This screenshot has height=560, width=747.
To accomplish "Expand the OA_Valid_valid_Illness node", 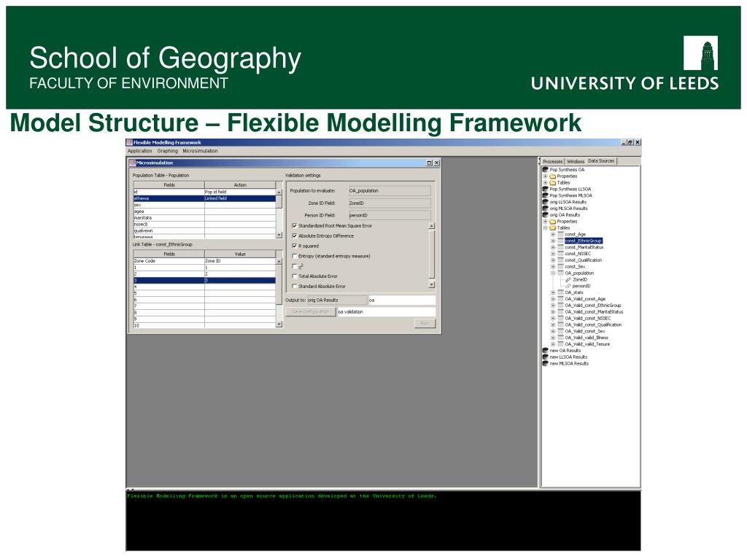I will tap(553, 338).
